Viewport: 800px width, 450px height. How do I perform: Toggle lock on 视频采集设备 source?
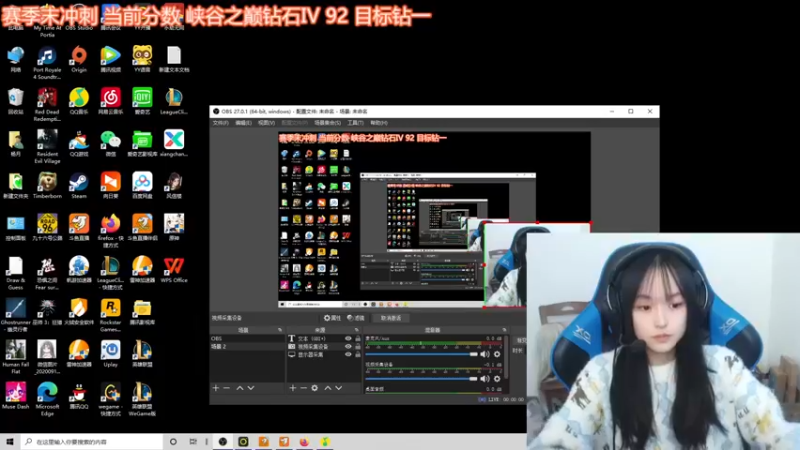tap(358, 346)
